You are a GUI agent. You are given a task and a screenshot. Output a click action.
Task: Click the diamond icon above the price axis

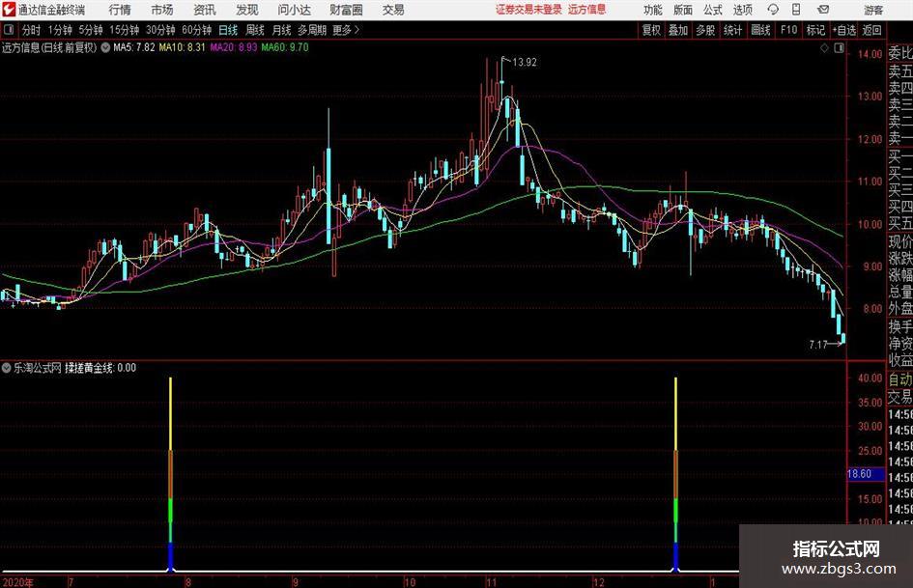tap(824, 48)
